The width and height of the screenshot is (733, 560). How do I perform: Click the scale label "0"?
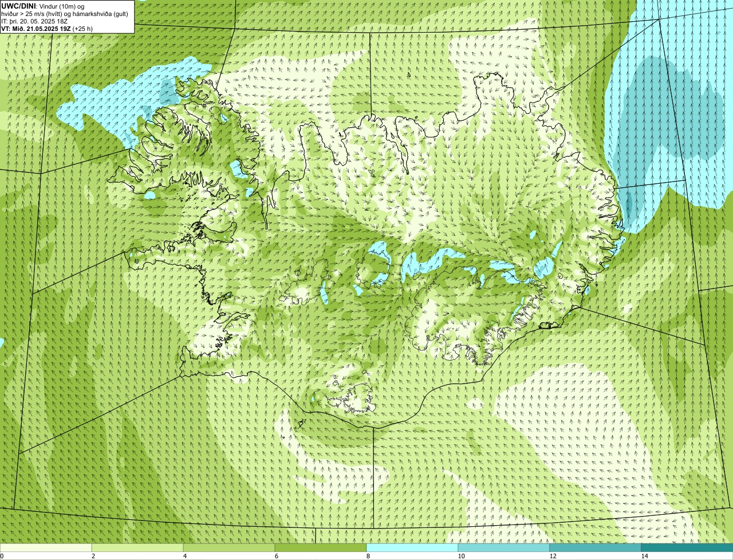(x=2, y=556)
